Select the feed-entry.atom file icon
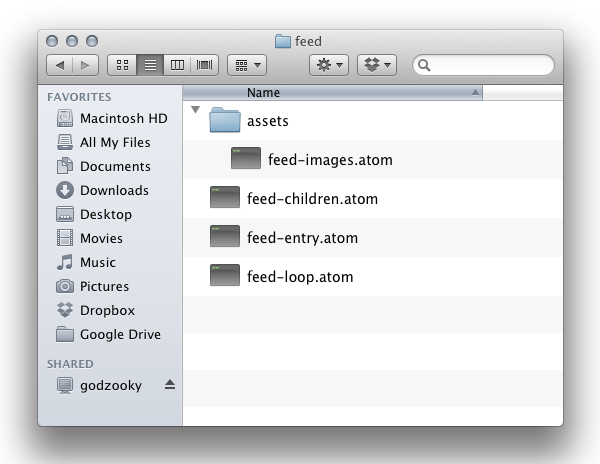Image resolution: width=600 pixels, height=464 pixels. 225,236
